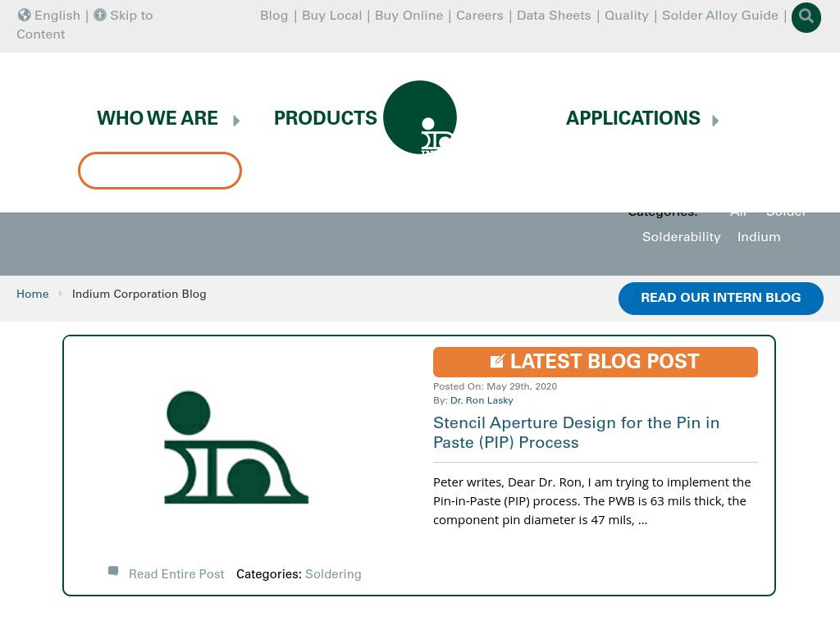Open author Dr. Ron Lasky's link
Screen dimensions: 840x630
point(482,400)
